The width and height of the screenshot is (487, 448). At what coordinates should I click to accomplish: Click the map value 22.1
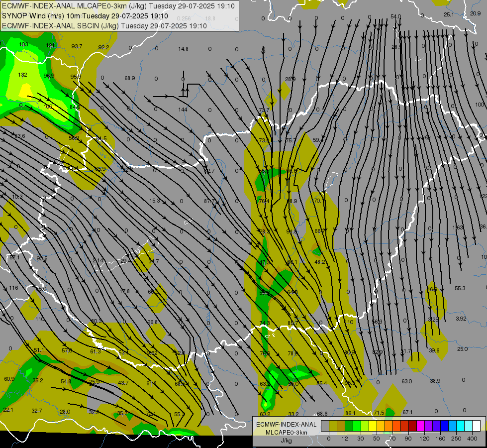[8, 410]
